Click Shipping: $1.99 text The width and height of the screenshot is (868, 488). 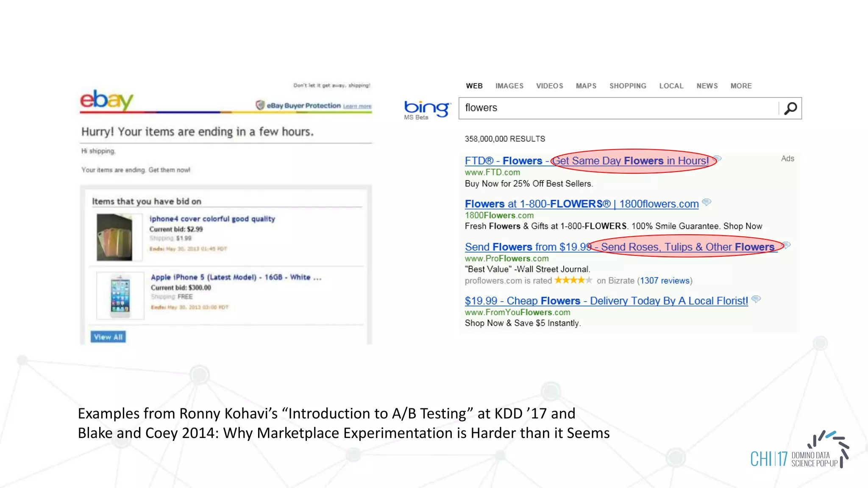pos(170,238)
